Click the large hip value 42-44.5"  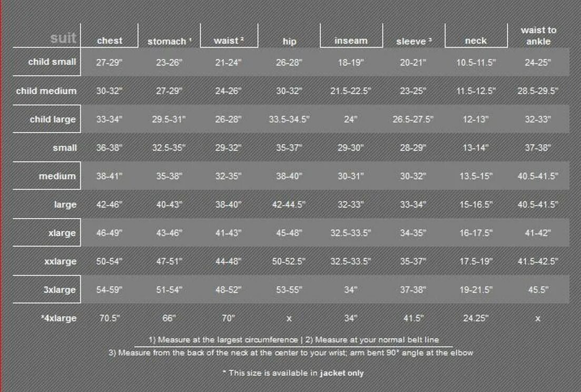pos(289,204)
